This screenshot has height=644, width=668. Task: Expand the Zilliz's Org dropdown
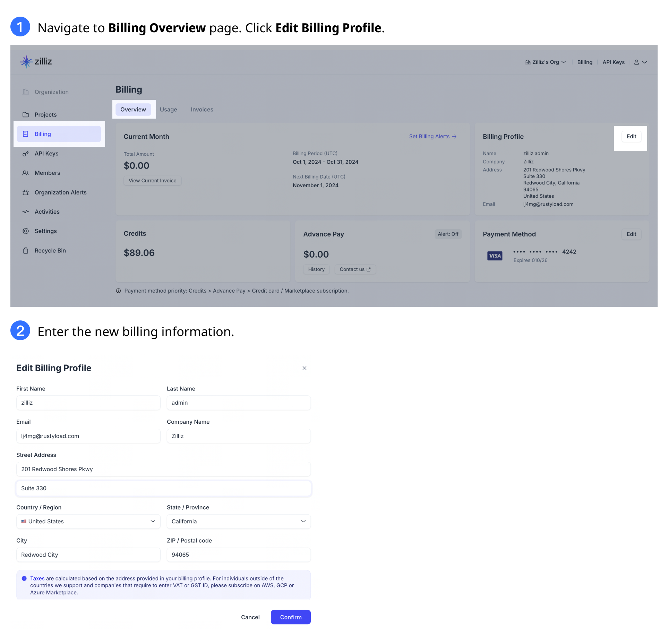546,62
